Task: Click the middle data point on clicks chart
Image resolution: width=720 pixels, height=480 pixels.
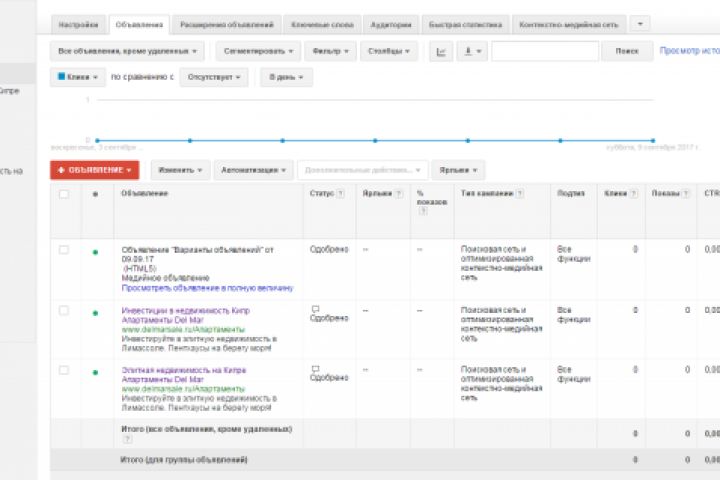Action: click(375, 141)
